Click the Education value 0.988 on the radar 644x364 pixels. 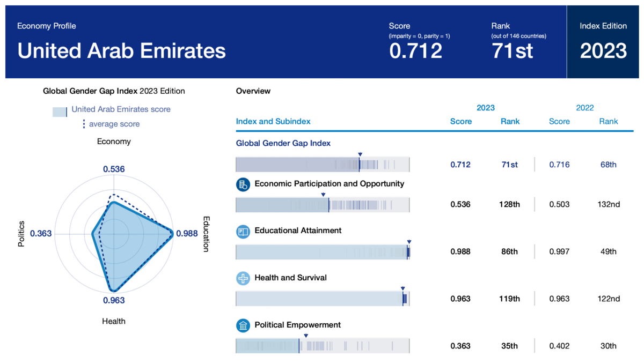pos(187,234)
